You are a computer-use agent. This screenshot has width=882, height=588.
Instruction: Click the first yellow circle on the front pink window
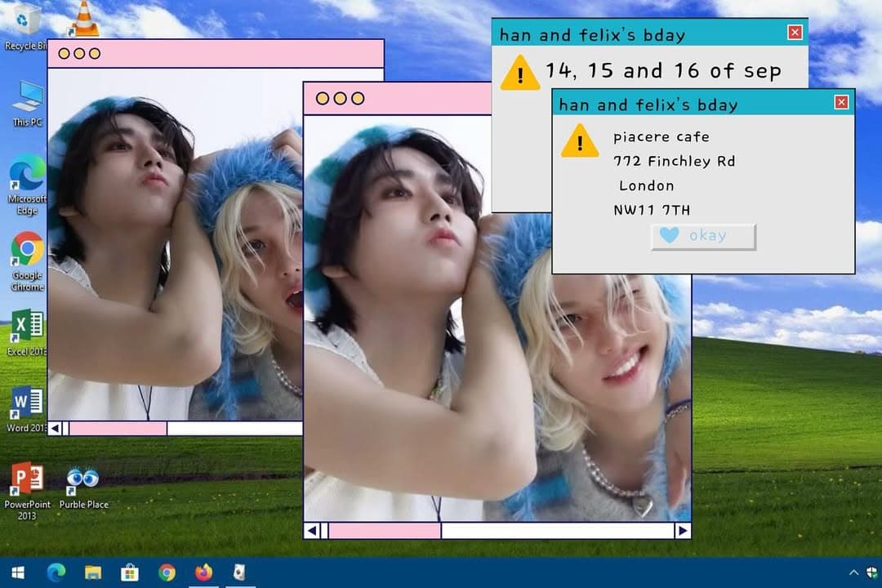(323, 99)
